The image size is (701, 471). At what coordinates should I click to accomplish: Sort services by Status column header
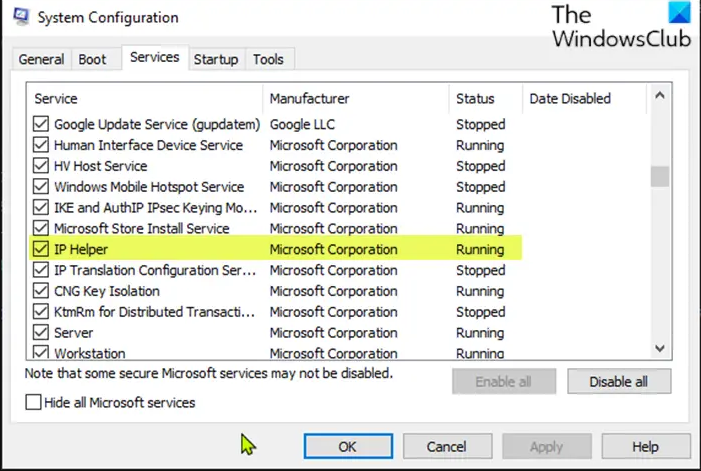[x=475, y=99]
